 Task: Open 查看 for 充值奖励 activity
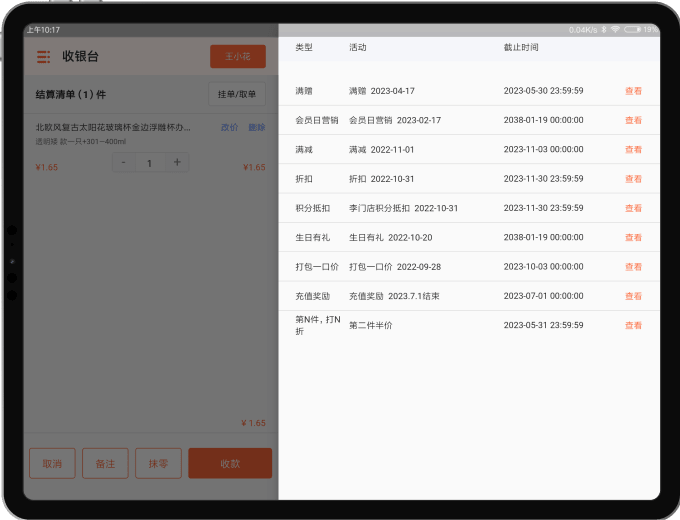633,296
